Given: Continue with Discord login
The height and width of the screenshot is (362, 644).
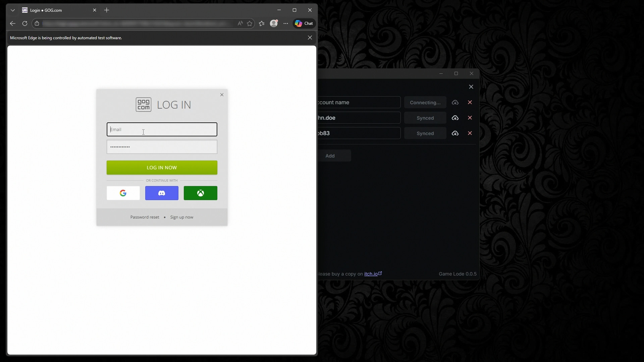Looking at the screenshot, I should coord(162,193).
